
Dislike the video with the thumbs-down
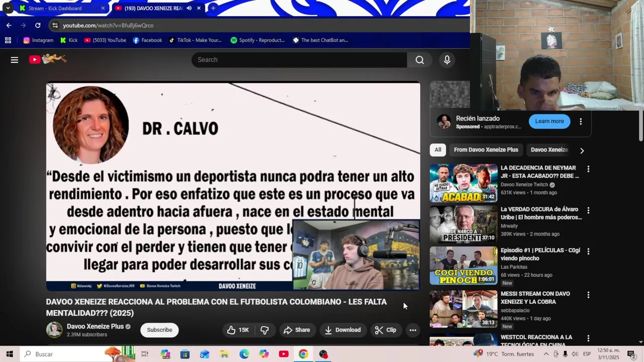tap(264, 330)
